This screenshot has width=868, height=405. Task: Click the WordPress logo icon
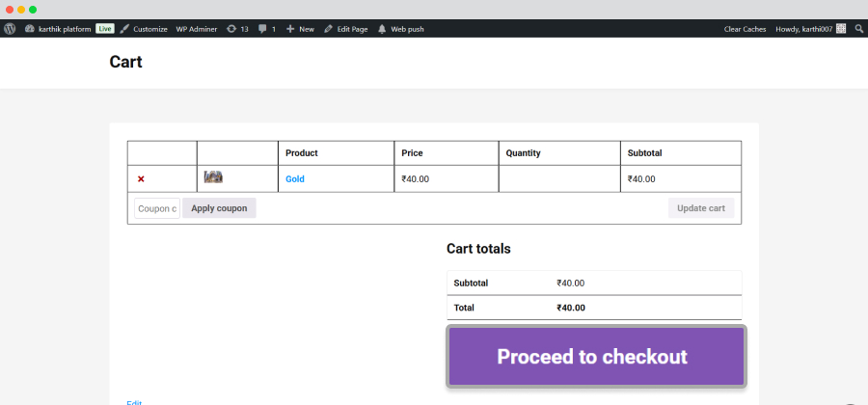point(10,29)
